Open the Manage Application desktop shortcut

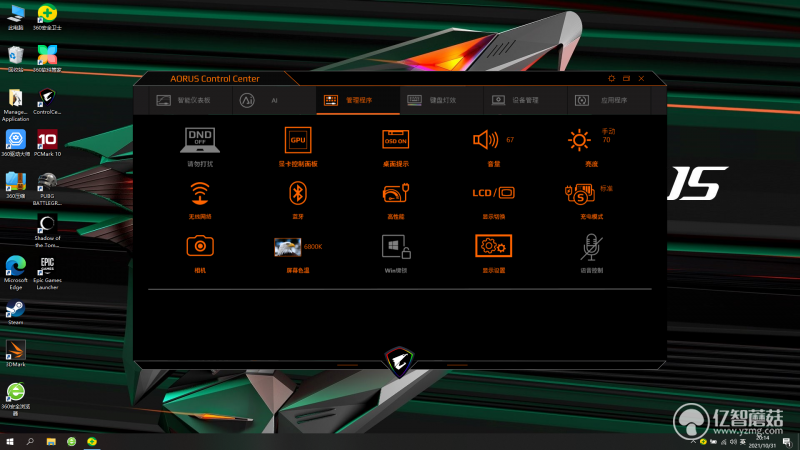coord(16,105)
